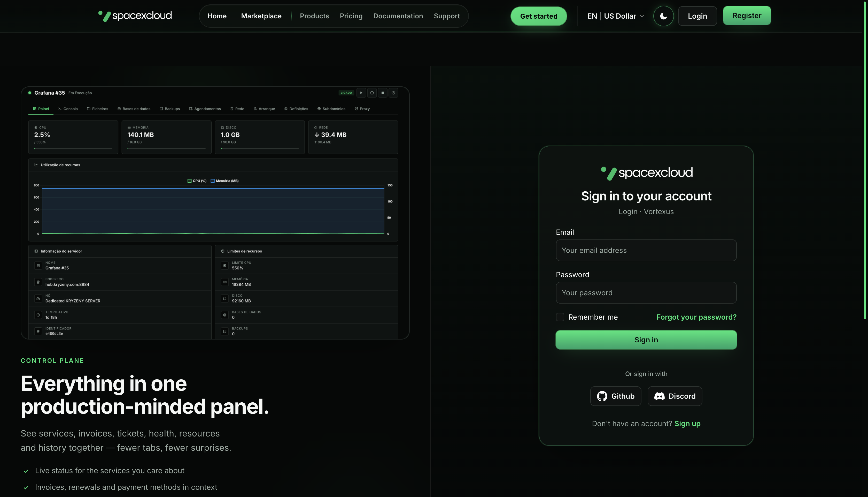The image size is (868, 497).
Task: Click the e480dc3e identifier text
Action: 54,334
